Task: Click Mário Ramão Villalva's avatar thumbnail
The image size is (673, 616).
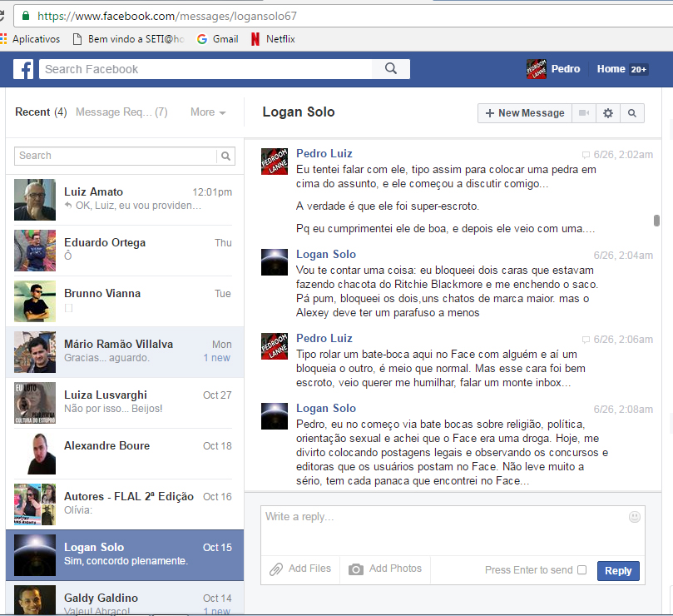Action: 35,352
